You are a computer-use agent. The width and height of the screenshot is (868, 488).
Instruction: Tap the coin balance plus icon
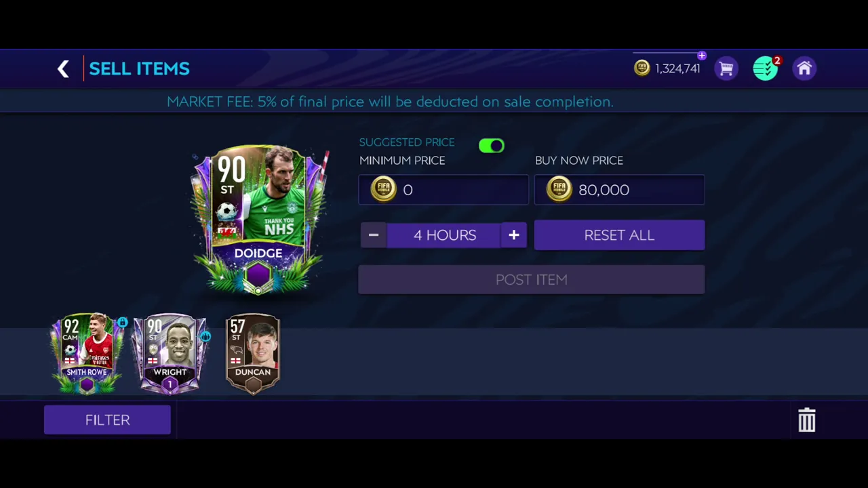pyautogui.click(x=701, y=56)
